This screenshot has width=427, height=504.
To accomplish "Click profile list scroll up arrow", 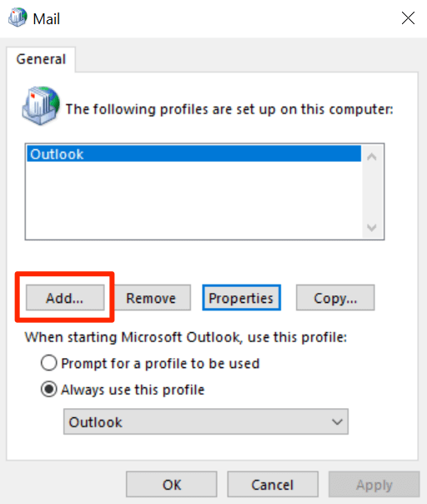I will click(372, 157).
